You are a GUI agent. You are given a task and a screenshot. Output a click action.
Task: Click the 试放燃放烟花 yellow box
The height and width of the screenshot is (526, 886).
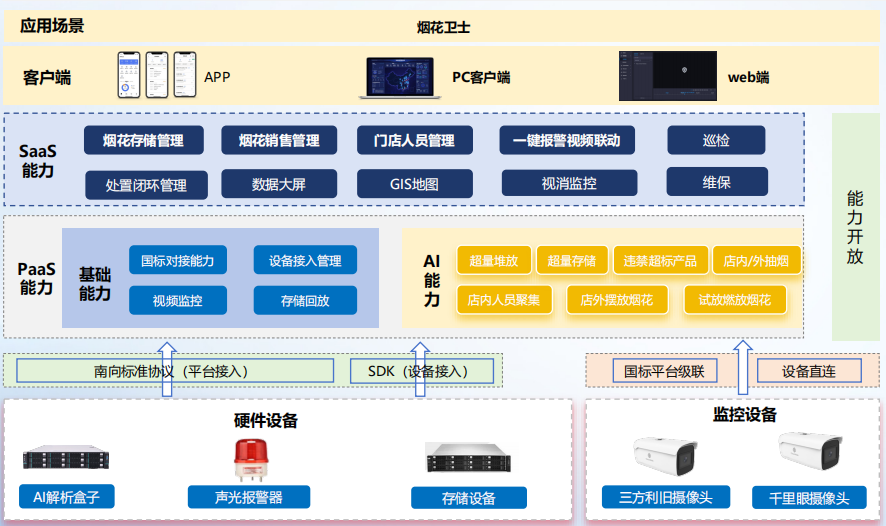pos(734,299)
